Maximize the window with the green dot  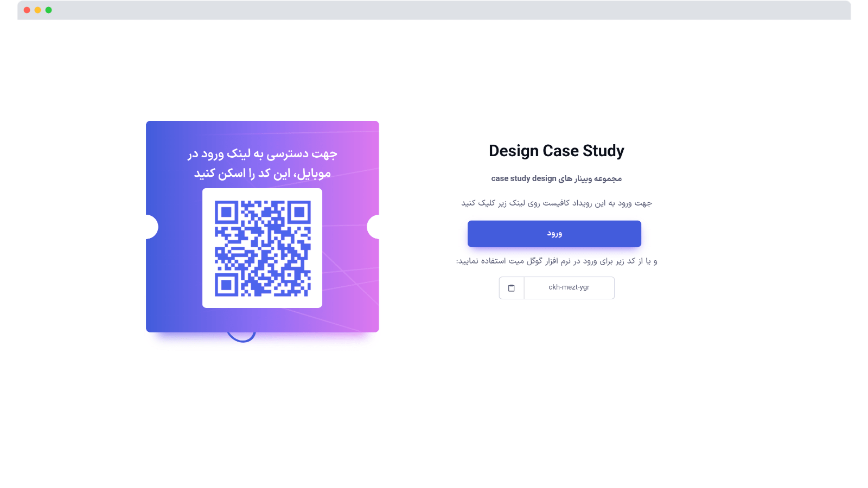[48, 10]
